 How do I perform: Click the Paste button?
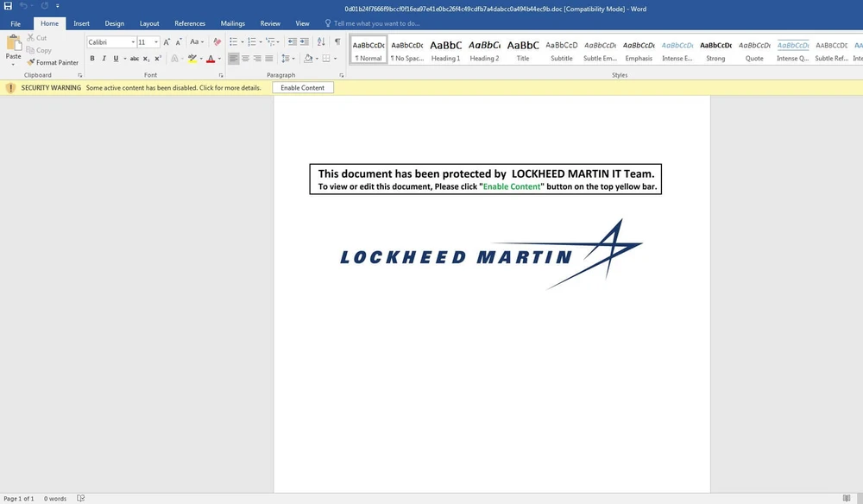click(x=13, y=50)
